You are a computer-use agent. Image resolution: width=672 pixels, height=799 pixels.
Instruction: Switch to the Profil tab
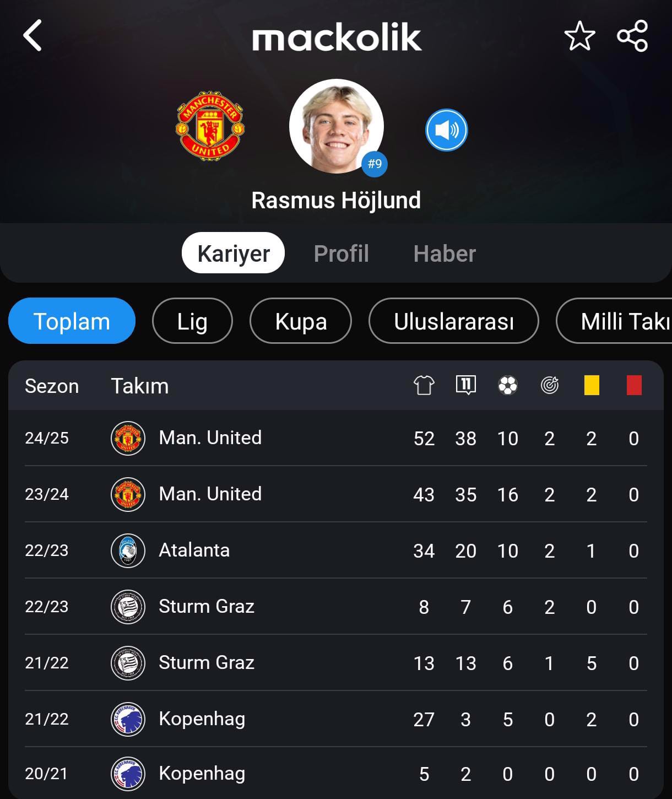click(x=341, y=253)
